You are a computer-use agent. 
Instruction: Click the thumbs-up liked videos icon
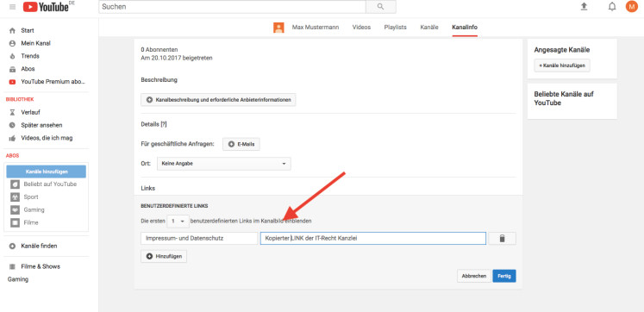[x=12, y=139]
